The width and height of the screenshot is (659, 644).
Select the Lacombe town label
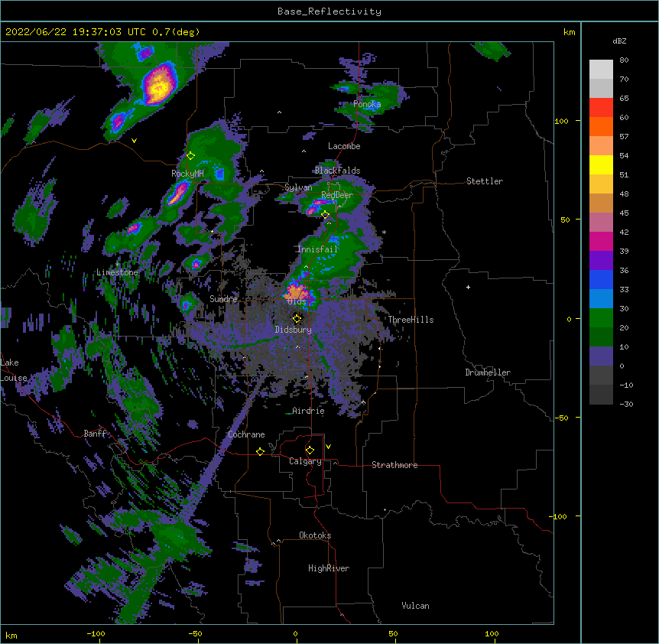point(344,146)
